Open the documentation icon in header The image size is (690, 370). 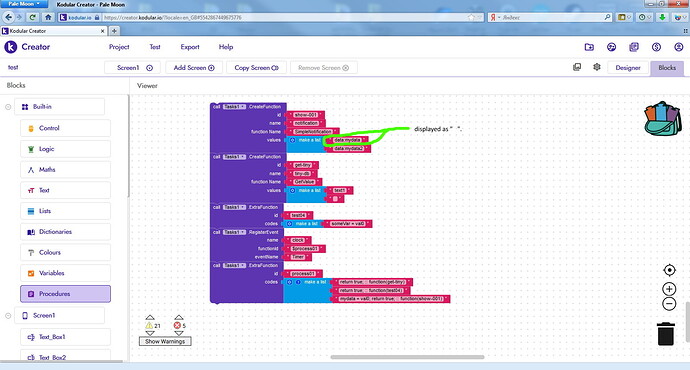coord(634,47)
